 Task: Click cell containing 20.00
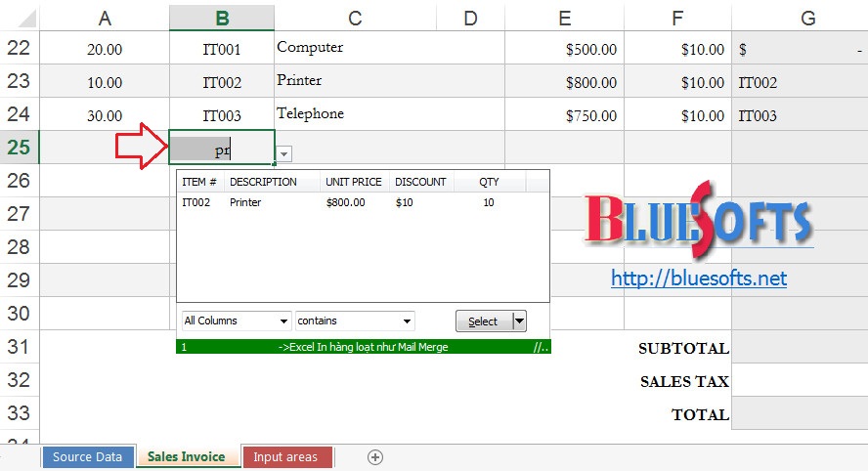(x=105, y=49)
